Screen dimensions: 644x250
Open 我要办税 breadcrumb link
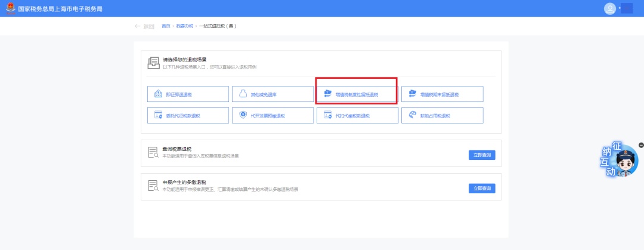click(184, 26)
